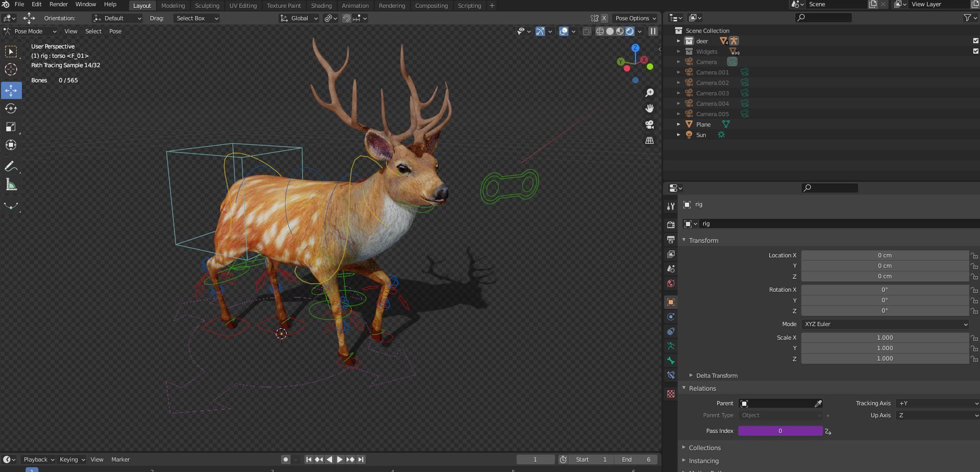Click the Pass Index field
Viewport: 980px width, 472px height.
click(x=780, y=431)
